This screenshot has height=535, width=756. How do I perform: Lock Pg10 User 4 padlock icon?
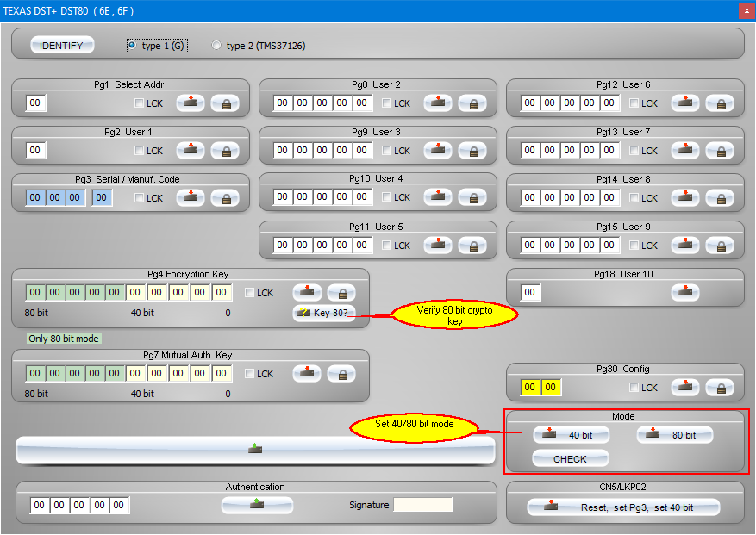473,196
